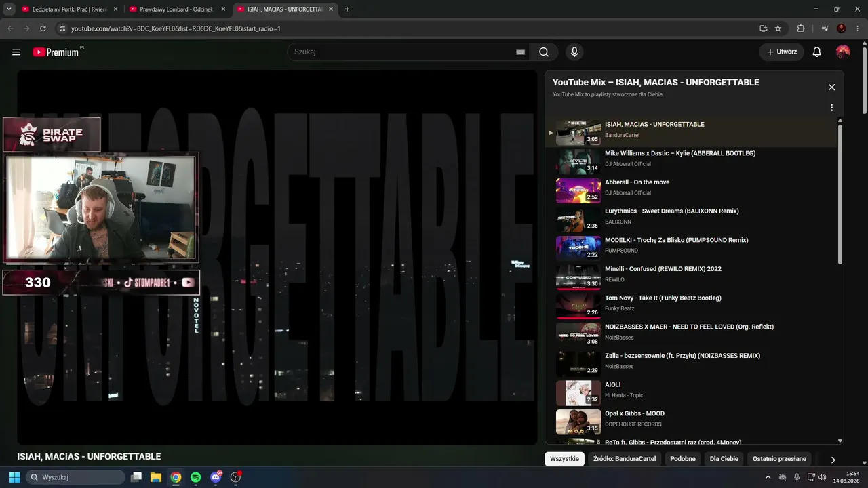Open the YouTube guide hamburger menu
This screenshot has height=488, width=868.
click(x=16, y=52)
